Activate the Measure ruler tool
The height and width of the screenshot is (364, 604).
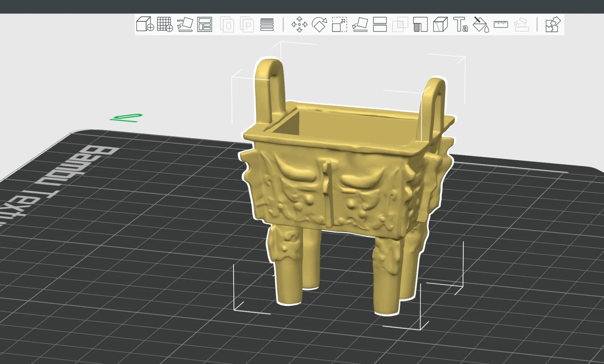pos(501,24)
